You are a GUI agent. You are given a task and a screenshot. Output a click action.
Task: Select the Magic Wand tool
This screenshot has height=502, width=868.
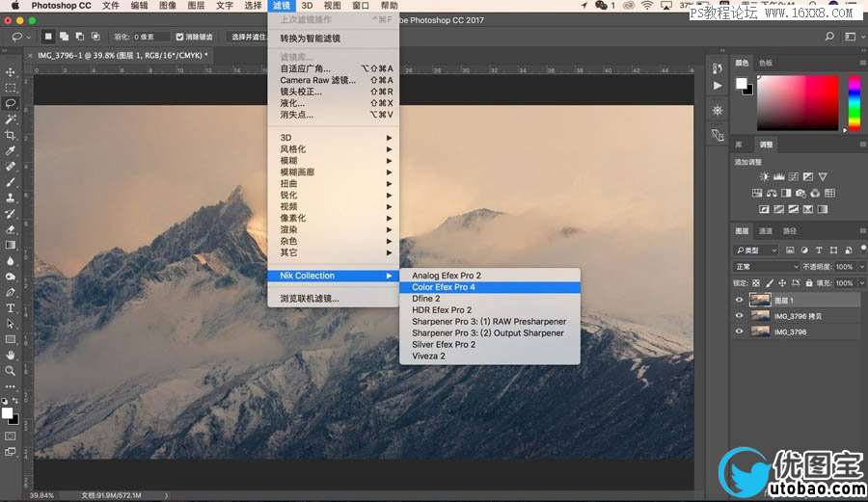(x=10, y=119)
